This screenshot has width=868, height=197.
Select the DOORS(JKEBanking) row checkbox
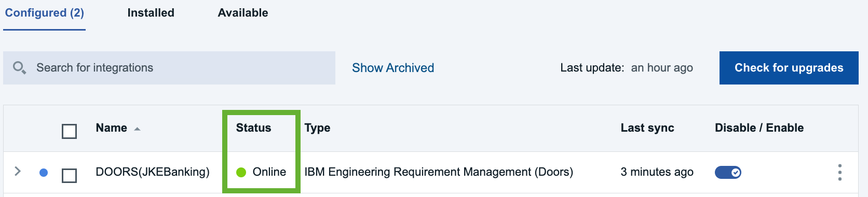69,175
